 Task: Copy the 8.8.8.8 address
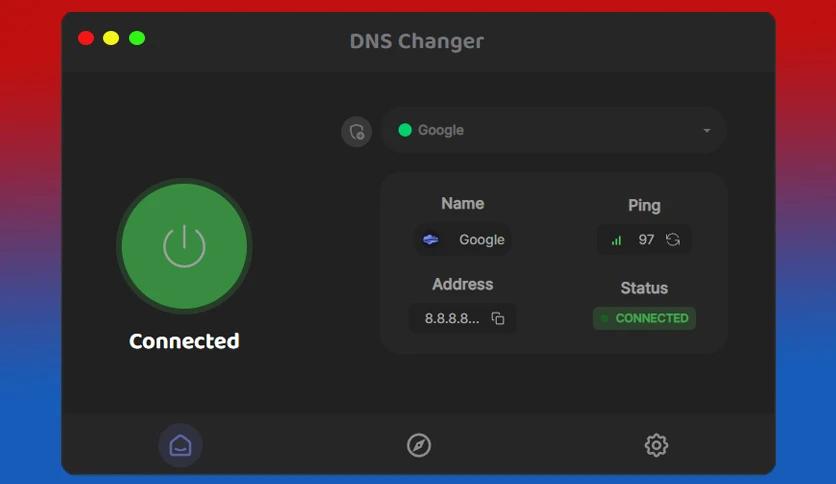498,318
